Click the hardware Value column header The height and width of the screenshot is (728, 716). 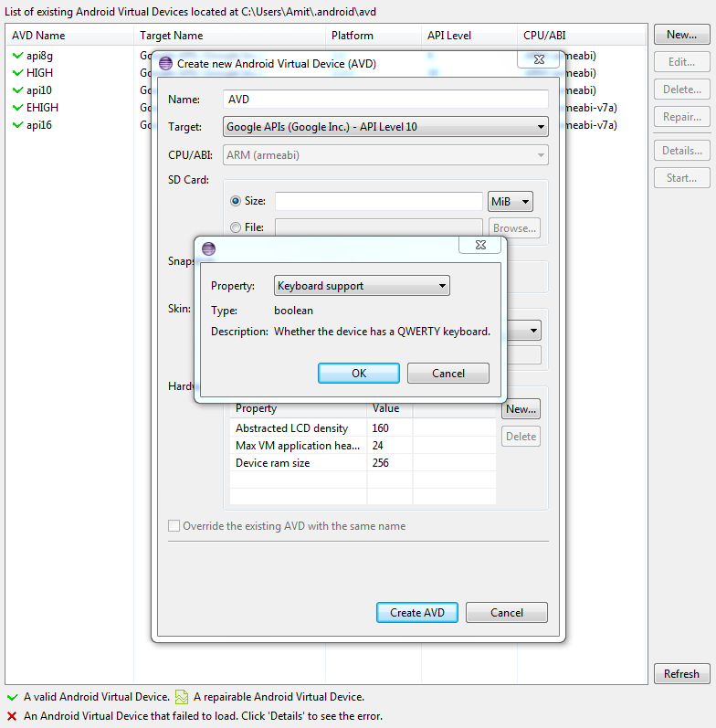pos(390,408)
